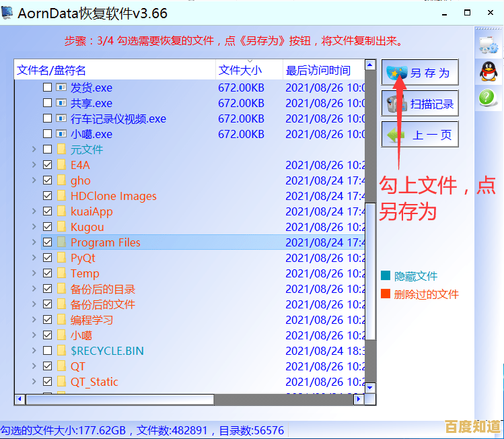Click the folder icon of 备份后的文件
This screenshot has width=504, height=439.
[61, 304]
